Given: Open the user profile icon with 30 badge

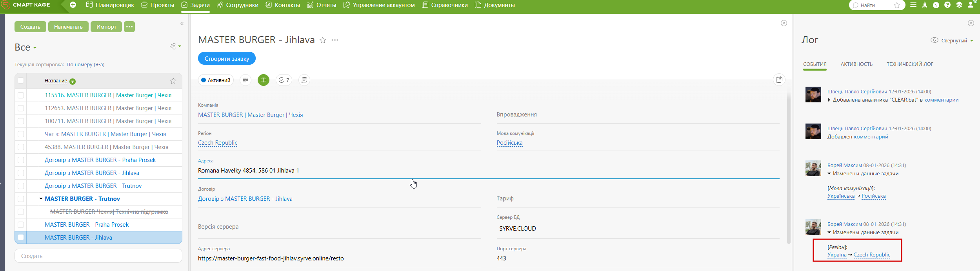Looking at the screenshot, I should (x=971, y=5).
